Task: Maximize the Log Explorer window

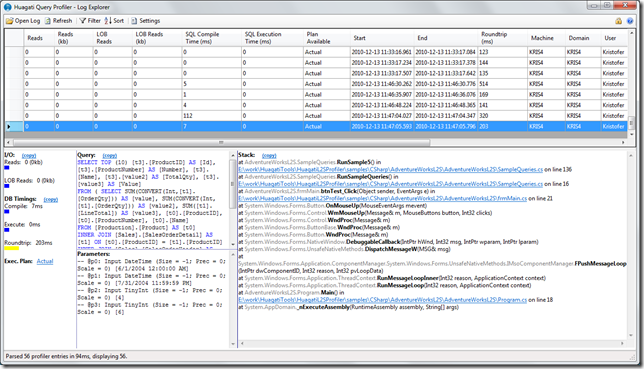Action: [607, 5]
